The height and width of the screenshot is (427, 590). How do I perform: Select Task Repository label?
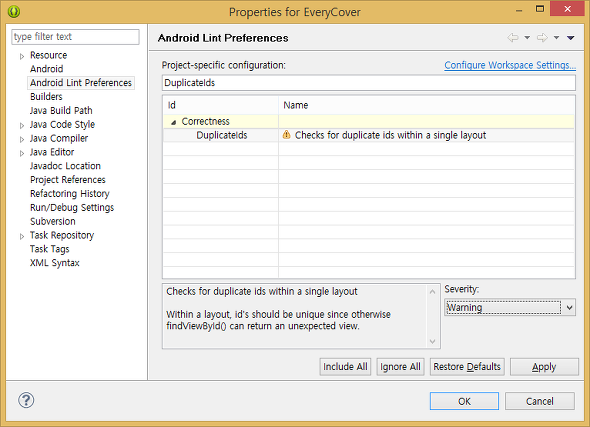click(x=62, y=235)
